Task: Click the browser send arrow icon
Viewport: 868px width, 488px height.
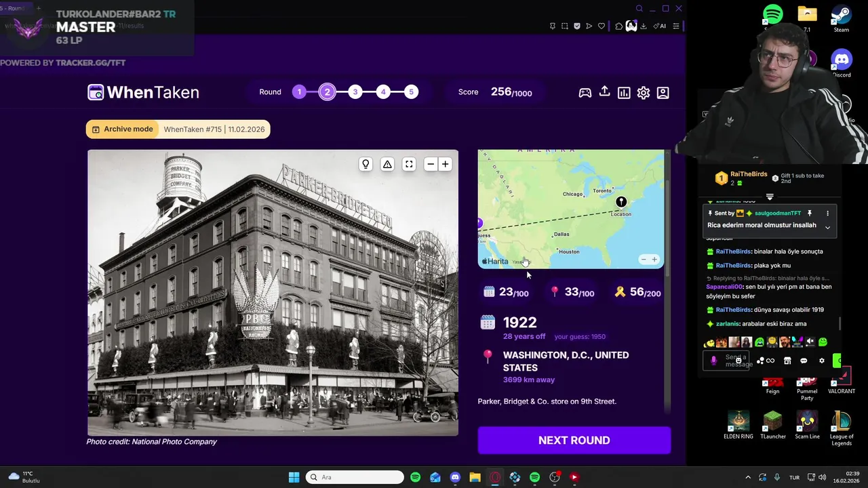Action: point(589,26)
